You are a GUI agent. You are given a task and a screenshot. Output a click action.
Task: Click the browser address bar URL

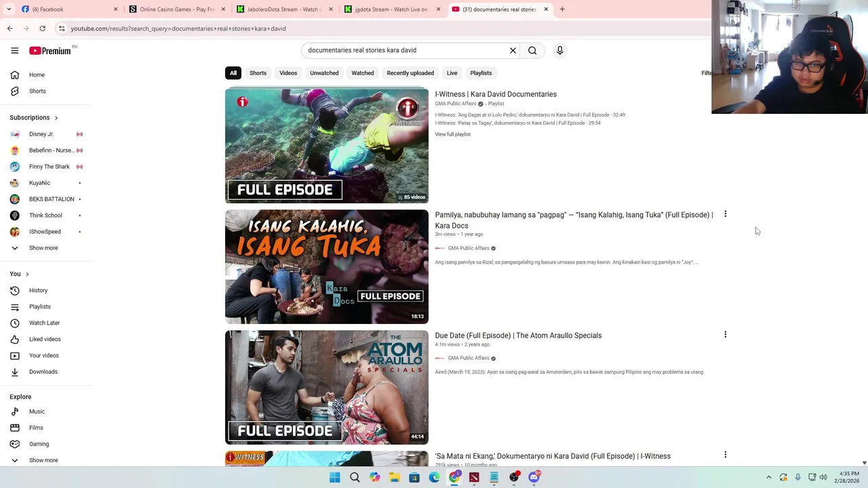pos(178,28)
